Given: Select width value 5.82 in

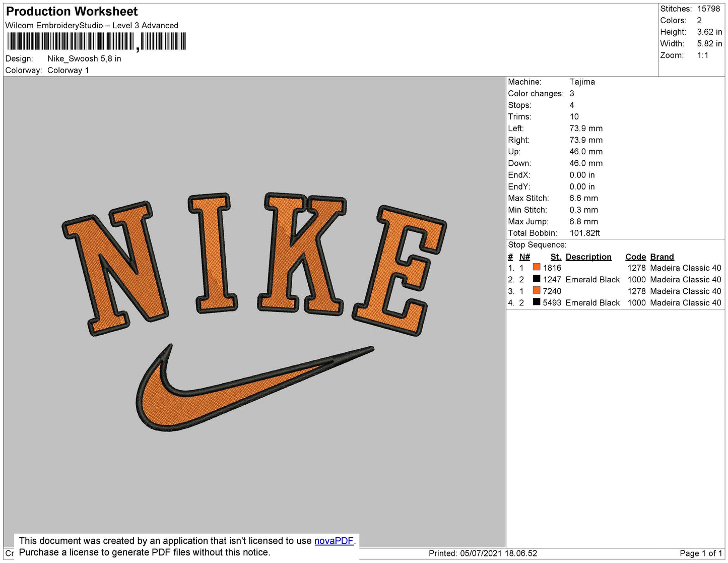Looking at the screenshot, I should click(709, 44).
